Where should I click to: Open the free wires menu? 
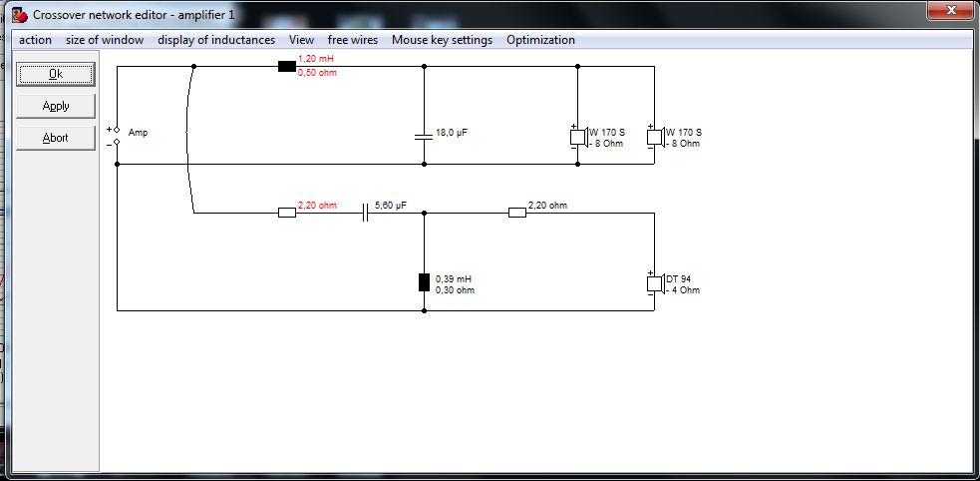[x=353, y=40]
